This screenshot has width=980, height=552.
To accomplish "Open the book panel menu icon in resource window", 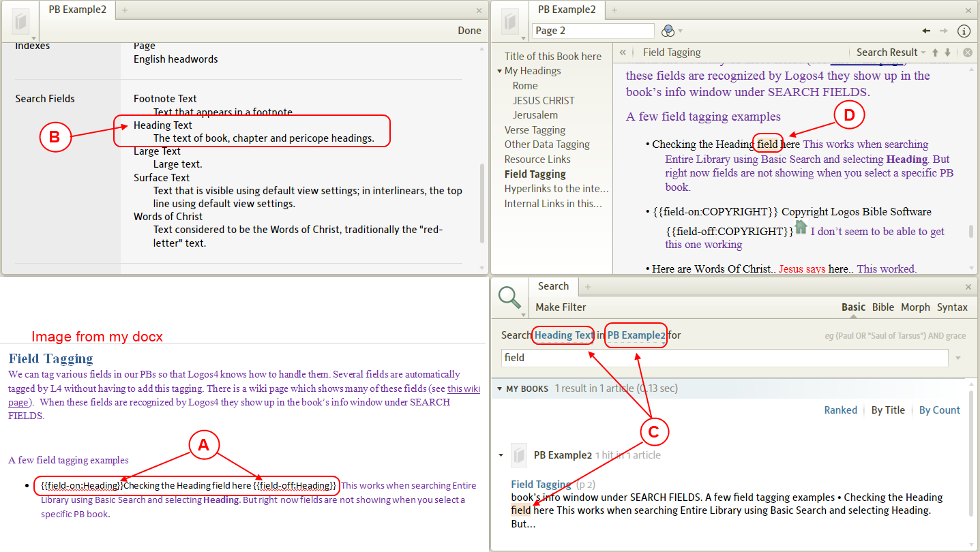I will coord(511,21).
